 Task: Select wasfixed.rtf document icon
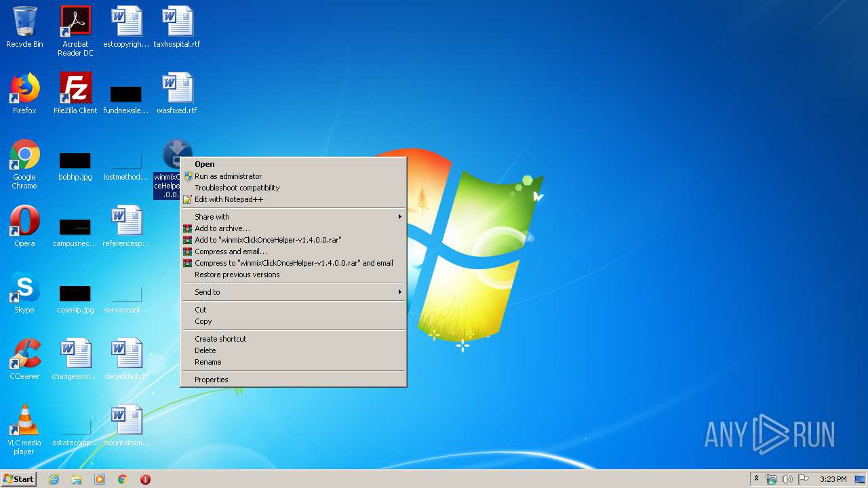point(177,94)
